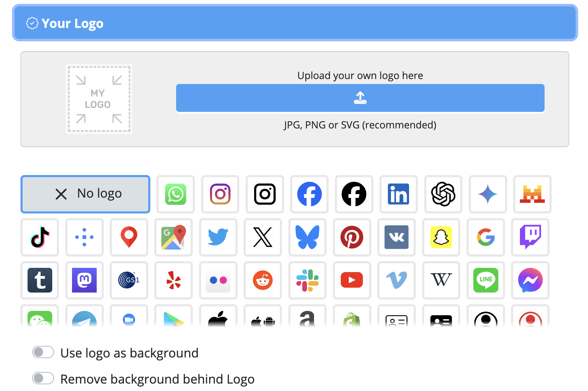The width and height of the screenshot is (588, 391).
Task: Pick the LinkedIn logo
Action: (398, 194)
